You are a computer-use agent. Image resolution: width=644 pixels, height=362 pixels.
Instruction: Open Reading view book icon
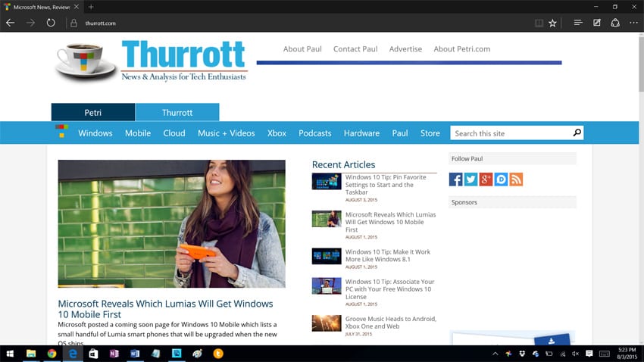point(539,23)
